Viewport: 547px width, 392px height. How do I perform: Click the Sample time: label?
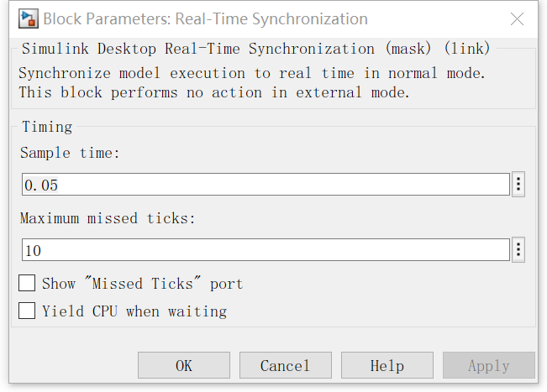point(70,153)
